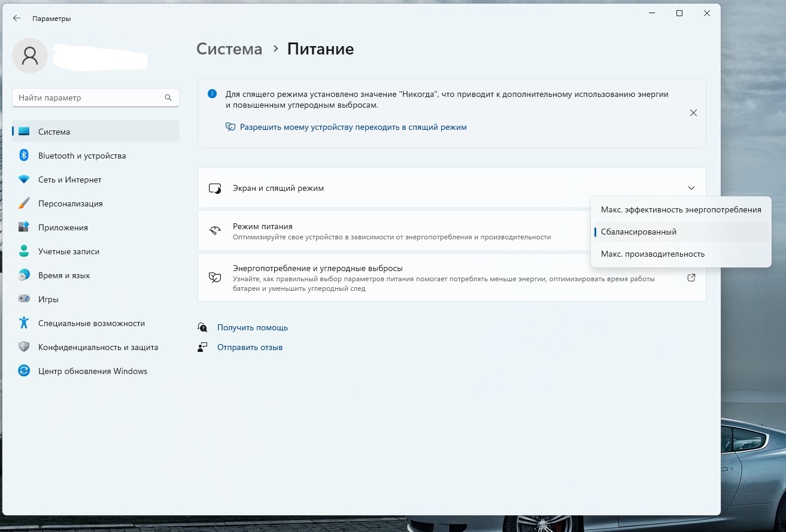The image size is (786, 532).
Task: Open Персонализация settings
Action: click(96, 203)
